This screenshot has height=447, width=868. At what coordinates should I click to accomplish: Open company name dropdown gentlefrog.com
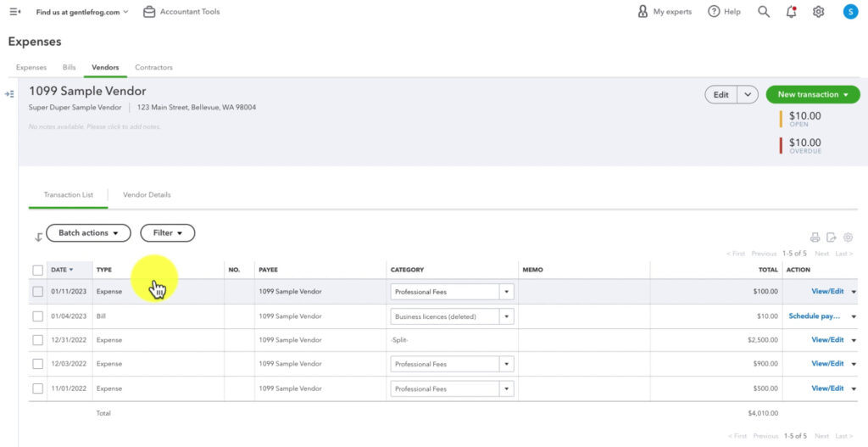pyautogui.click(x=82, y=12)
